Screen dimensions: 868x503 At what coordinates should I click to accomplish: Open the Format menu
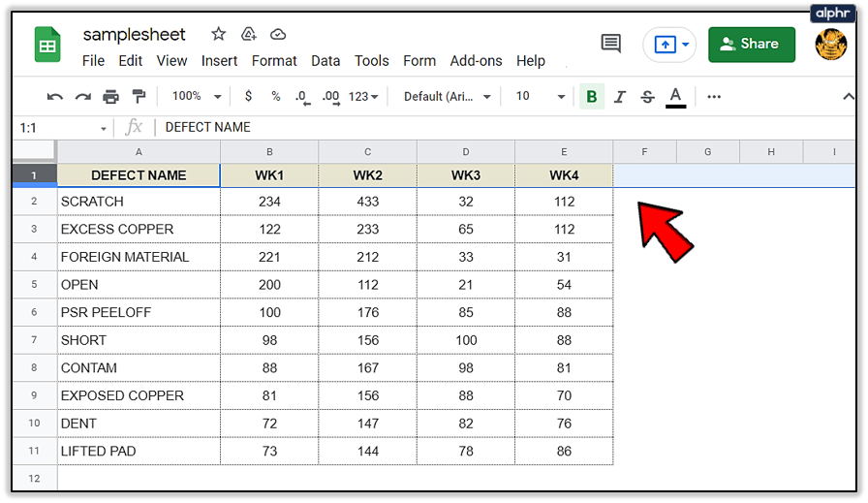274,60
